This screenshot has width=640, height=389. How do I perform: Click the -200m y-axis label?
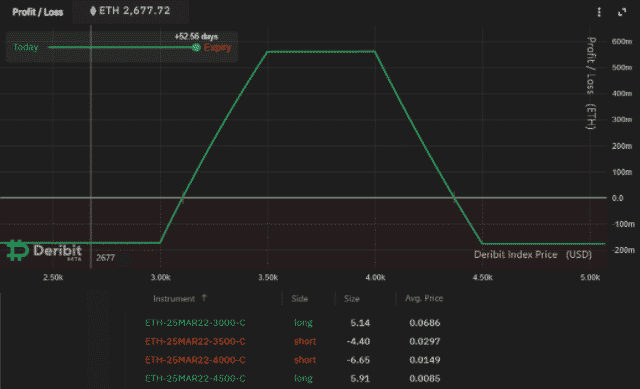(x=623, y=250)
